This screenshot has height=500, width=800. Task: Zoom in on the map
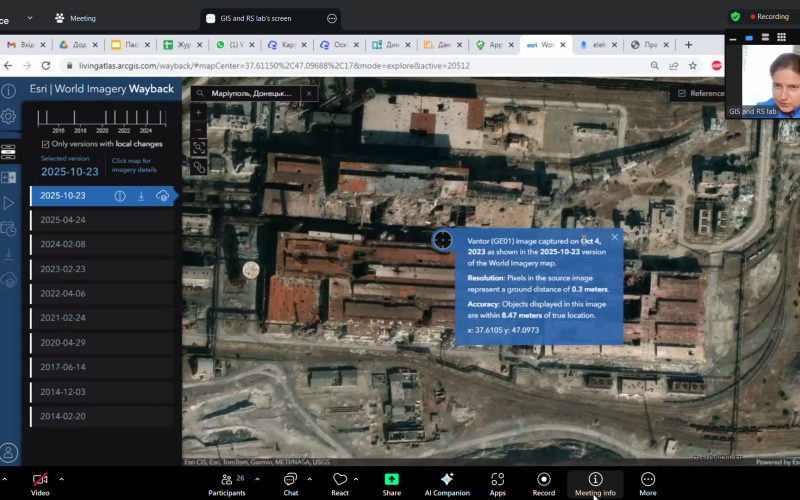199,113
